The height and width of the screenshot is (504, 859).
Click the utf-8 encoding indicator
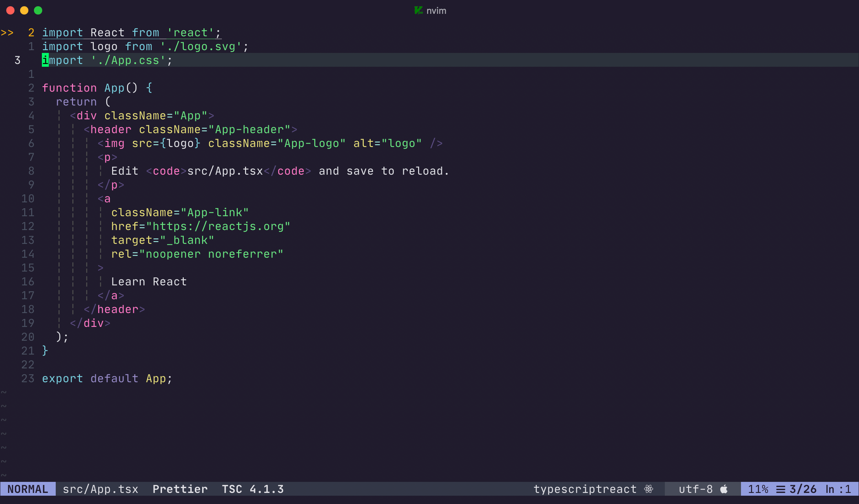coord(696,489)
